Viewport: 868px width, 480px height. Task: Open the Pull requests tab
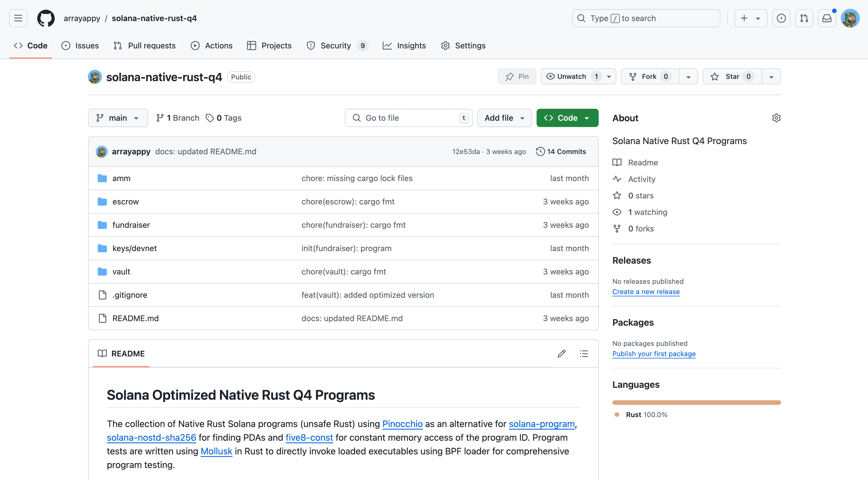(x=145, y=46)
